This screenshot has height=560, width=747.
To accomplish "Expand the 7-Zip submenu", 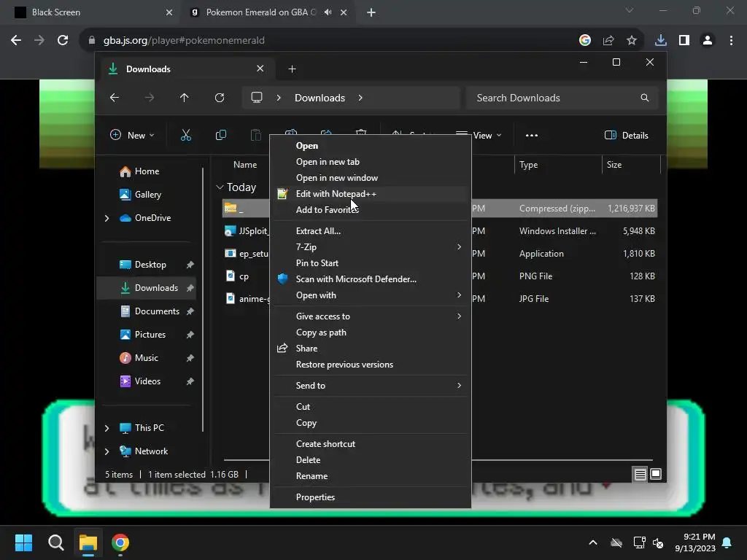I will (370, 246).
